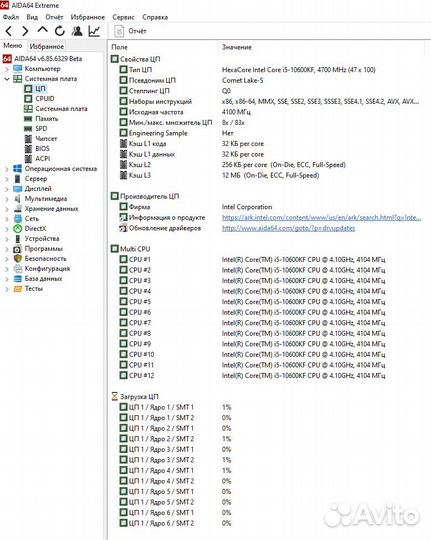Open the ACPI chip icon
The width and height of the screenshot is (431, 540).
coord(28,159)
